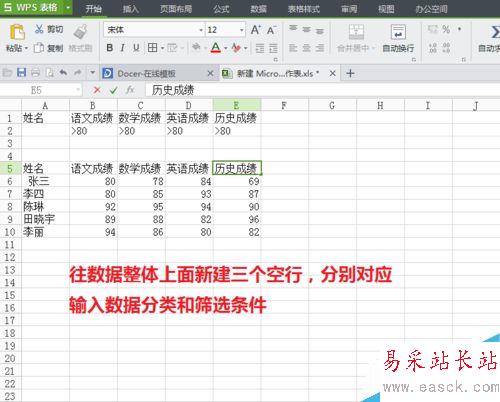The height and width of the screenshot is (402, 500).
Task: Open the 开始 ribbon tab
Action: point(93,9)
